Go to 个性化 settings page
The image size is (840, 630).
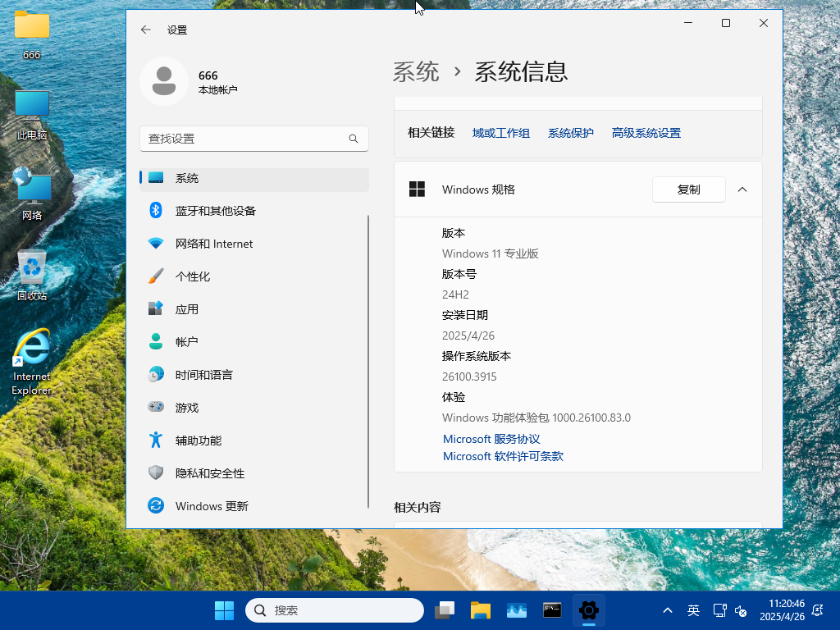(x=254, y=276)
